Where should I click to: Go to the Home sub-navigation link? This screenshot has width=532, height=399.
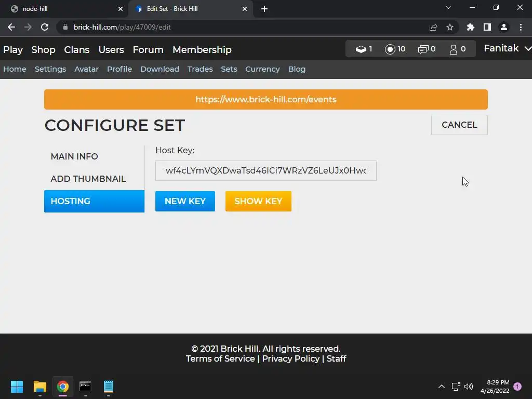click(x=15, y=69)
